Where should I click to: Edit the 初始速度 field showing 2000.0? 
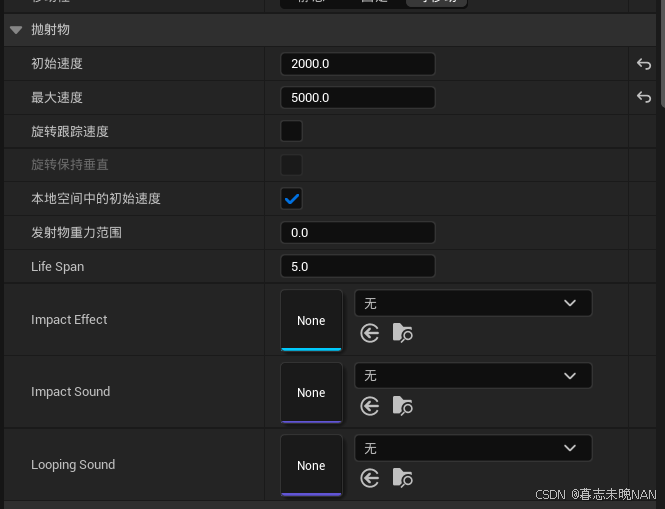point(358,64)
